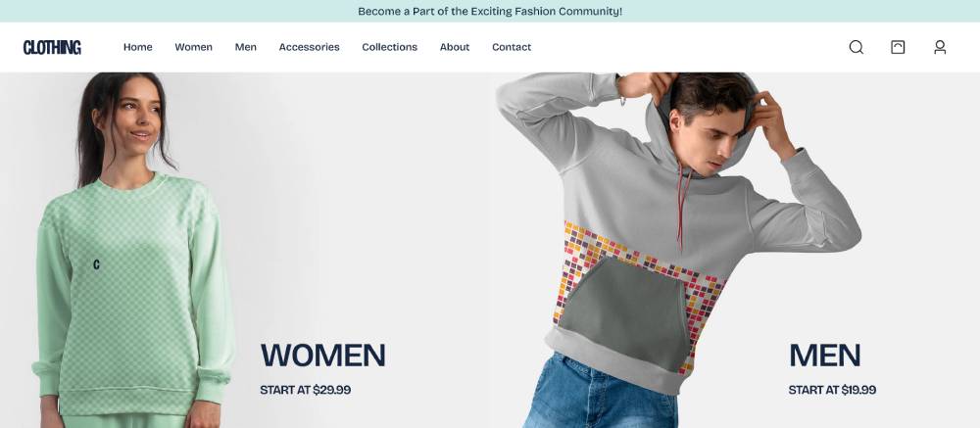This screenshot has width=980, height=428.
Task: Select the man in gray hoodie image
Action: (678, 250)
